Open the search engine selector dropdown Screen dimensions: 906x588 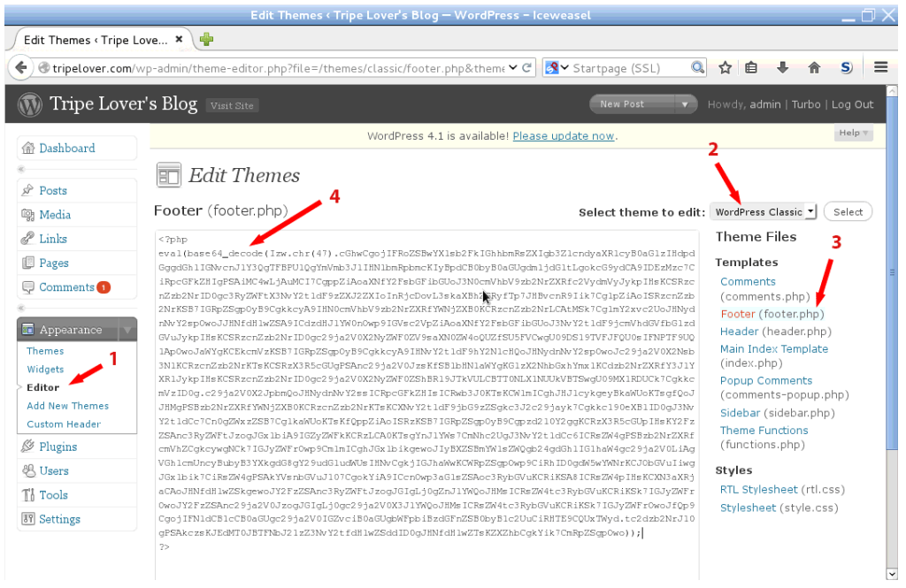(x=557, y=67)
